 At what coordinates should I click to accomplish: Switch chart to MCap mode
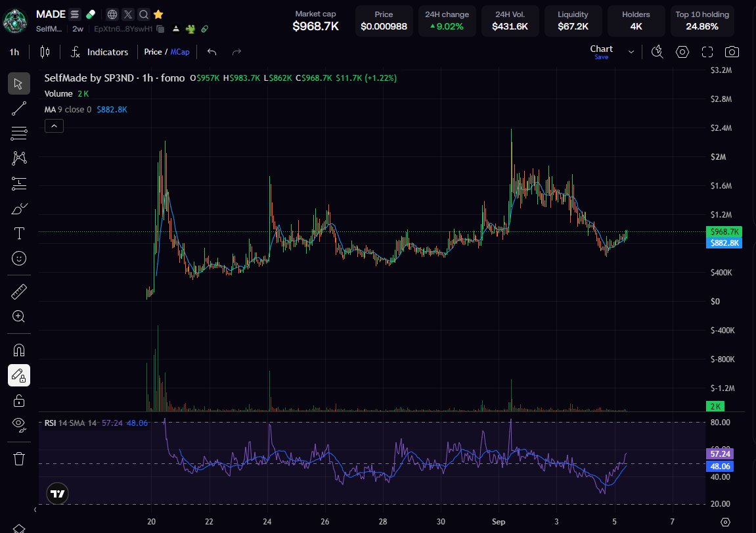point(180,52)
